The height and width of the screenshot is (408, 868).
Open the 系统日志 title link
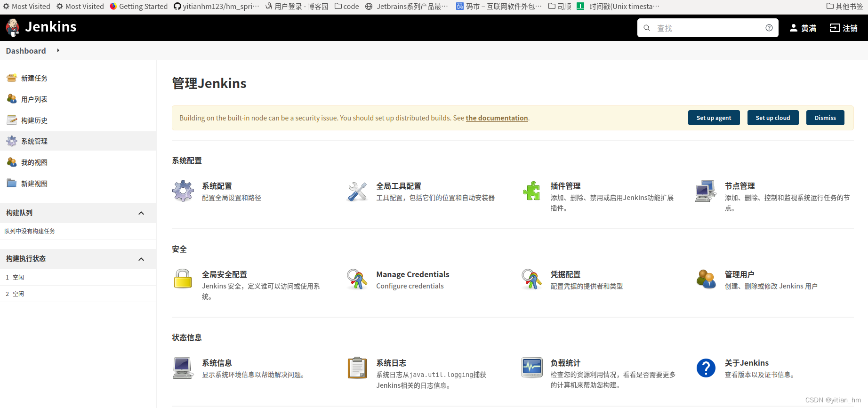tap(391, 363)
